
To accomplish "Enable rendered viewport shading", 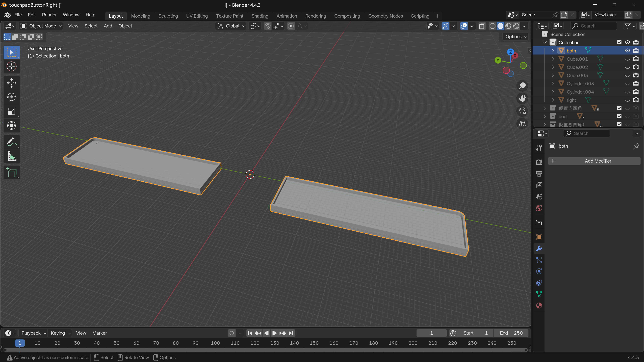I will [516, 26].
